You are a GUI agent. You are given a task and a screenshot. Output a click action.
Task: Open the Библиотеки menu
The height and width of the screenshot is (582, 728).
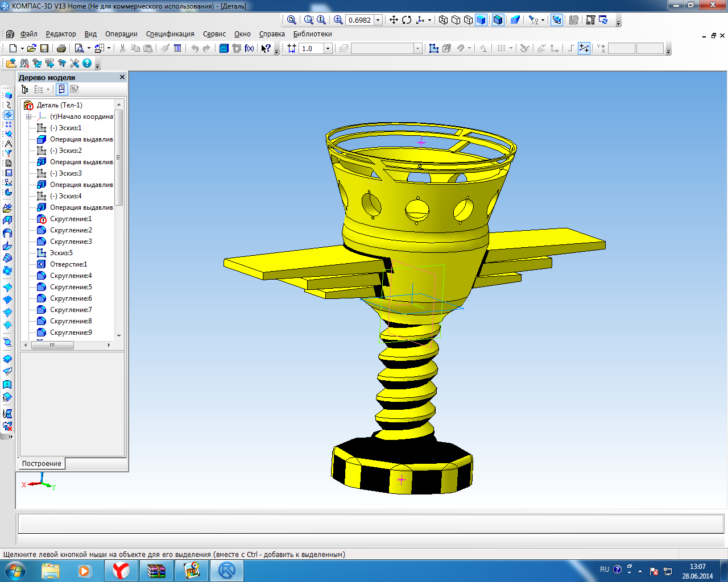(313, 34)
